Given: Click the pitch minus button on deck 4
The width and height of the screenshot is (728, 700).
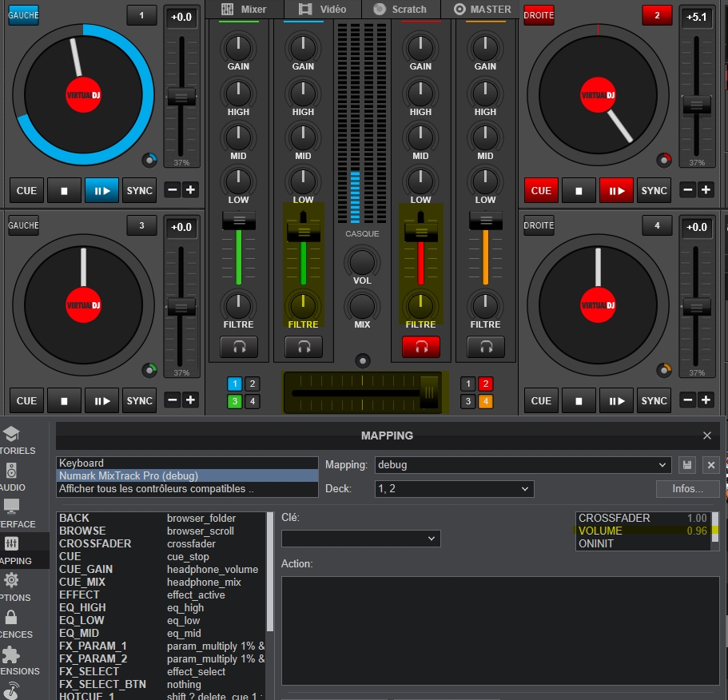Looking at the screenshot, I should click(687, 400).
